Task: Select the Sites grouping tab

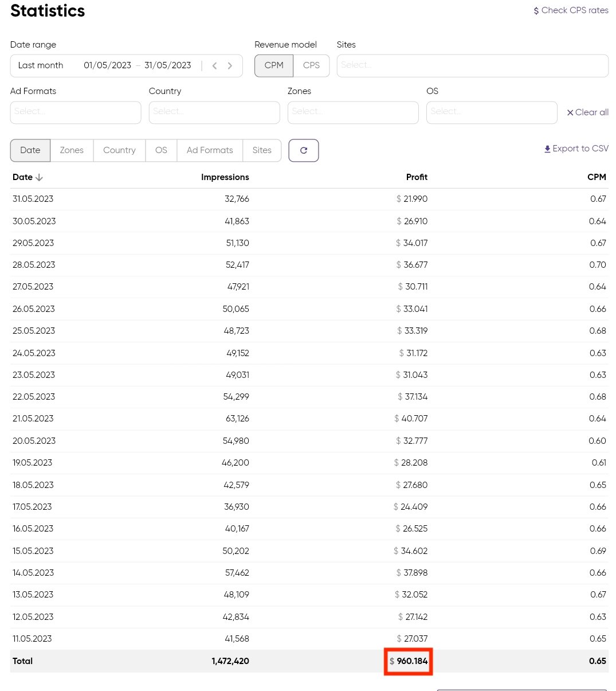Action: pyautogui.click(x=262, y=150)
